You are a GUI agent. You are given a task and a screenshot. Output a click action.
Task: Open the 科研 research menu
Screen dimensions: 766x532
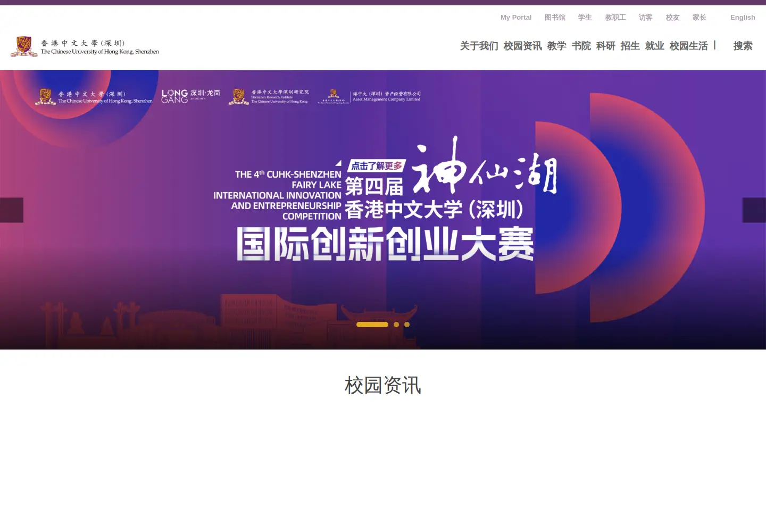(x=606, y=46)
